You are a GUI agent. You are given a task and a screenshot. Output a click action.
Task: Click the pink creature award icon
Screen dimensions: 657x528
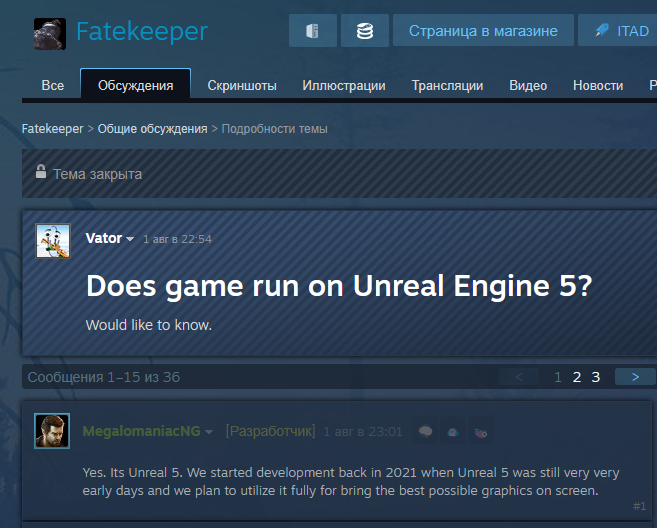point(481,431)
